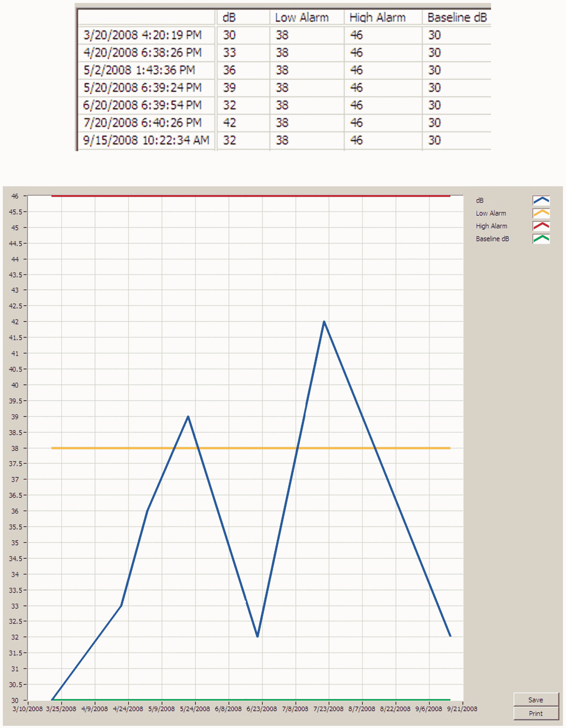Click the yellow Low Alarm legend icon

pos(541,213)
